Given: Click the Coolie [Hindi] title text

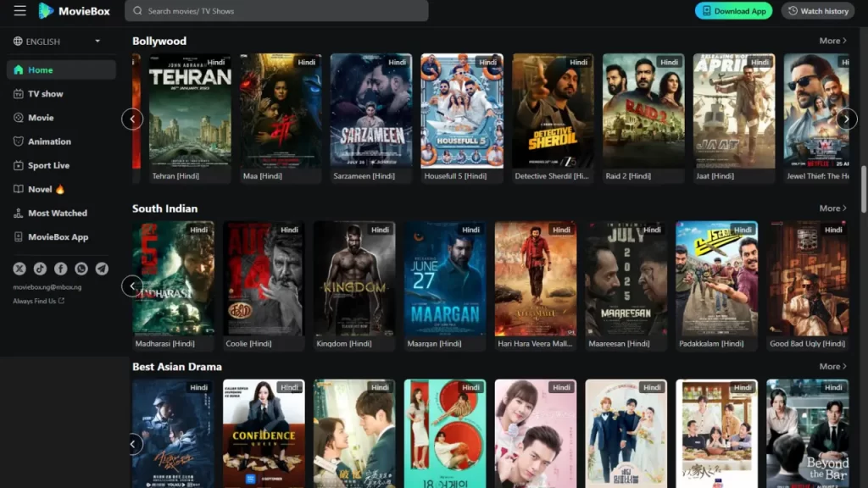Looking at the screenshot, I should tap(248, 344).
